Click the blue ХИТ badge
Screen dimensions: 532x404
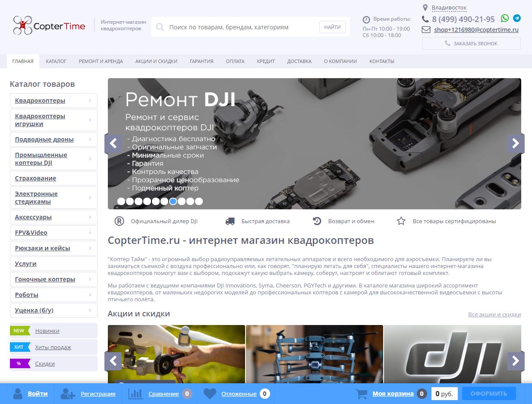coord(20,347)
